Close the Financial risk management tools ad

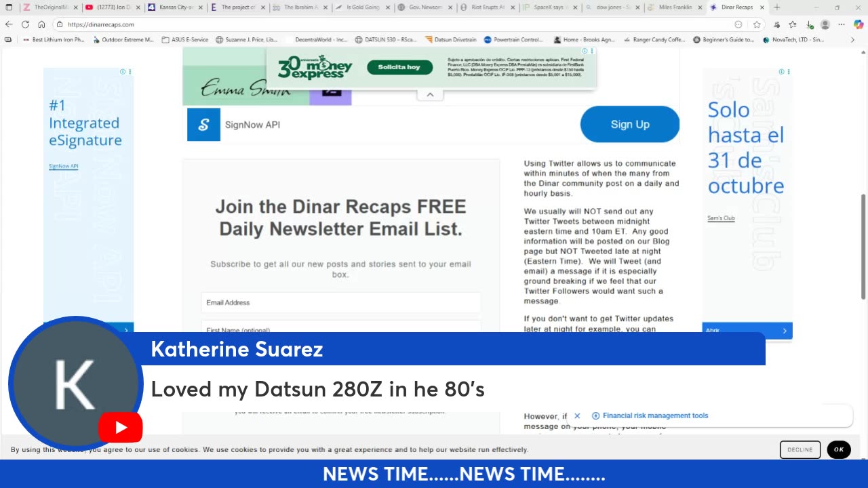[x=577, y=416]
